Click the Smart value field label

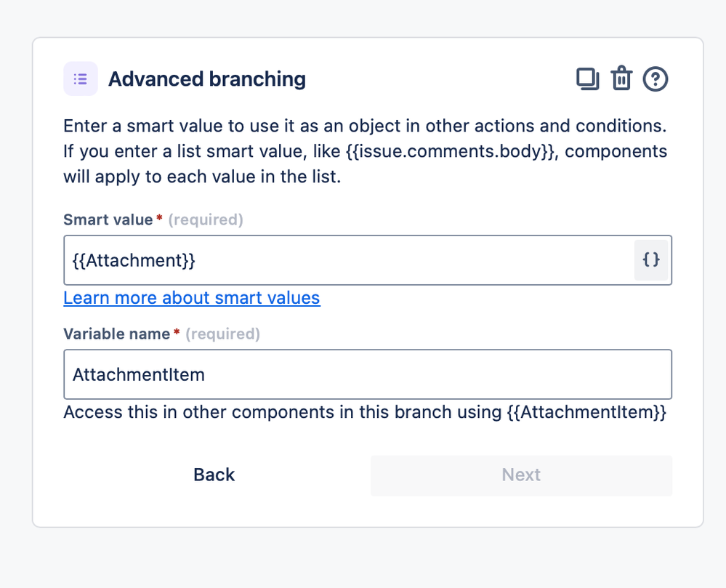point(108,220)
